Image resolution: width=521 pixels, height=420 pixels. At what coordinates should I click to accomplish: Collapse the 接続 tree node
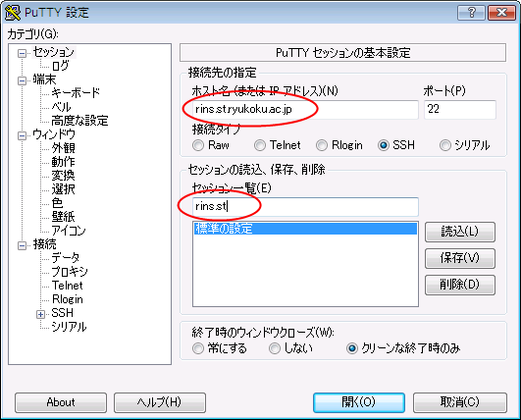pos(22,245)
